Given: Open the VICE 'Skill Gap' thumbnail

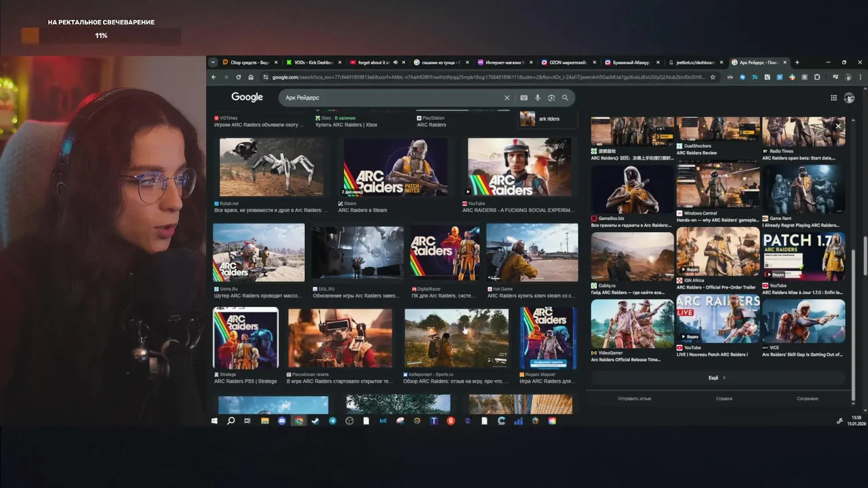Looking at the screenshot, I should [x=804, y=322].
